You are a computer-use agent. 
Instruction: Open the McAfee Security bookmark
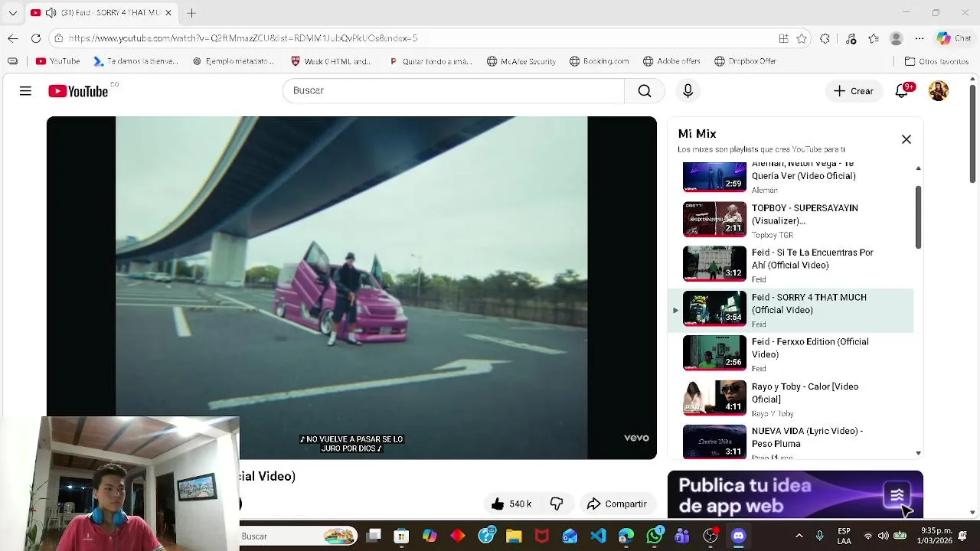(521, 61)
